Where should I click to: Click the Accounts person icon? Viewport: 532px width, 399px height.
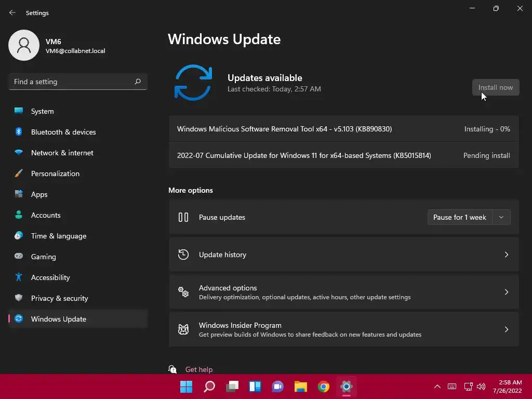click(19, 215)
